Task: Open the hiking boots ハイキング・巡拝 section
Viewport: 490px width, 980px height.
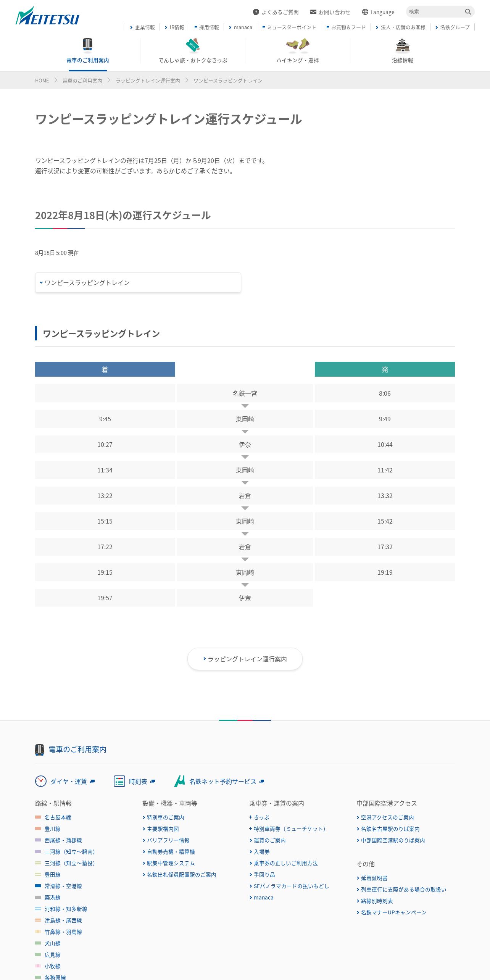Action: pos(298,51)
